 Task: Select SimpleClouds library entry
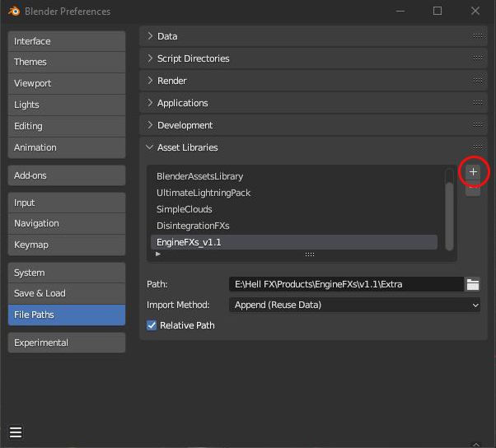click(294, 209)
